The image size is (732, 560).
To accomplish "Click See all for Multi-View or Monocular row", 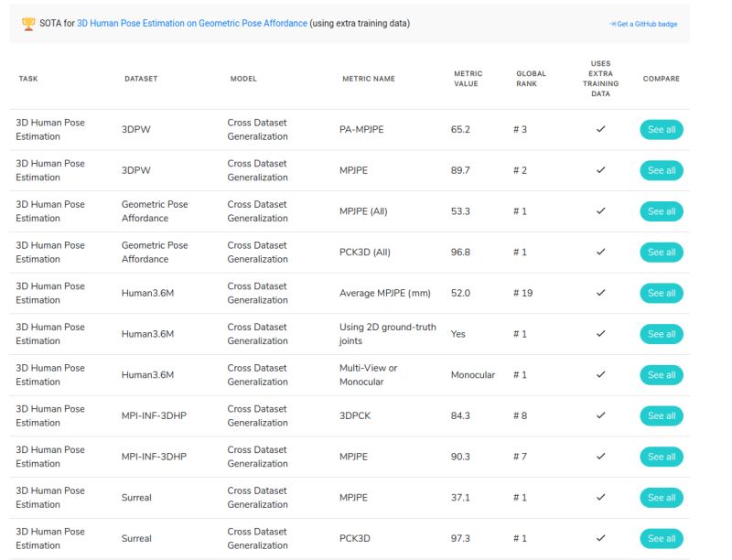I will pos(661,375).
